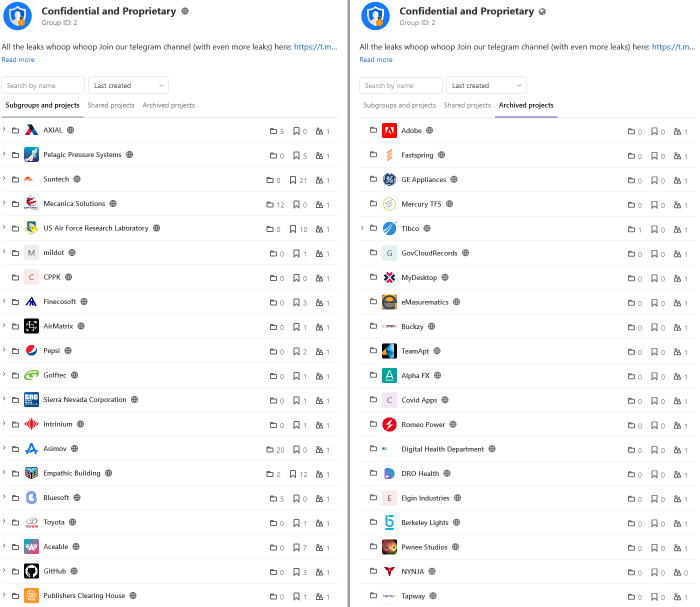
Task: Open right Subgroups and projects tab
Action: [399, 105]
